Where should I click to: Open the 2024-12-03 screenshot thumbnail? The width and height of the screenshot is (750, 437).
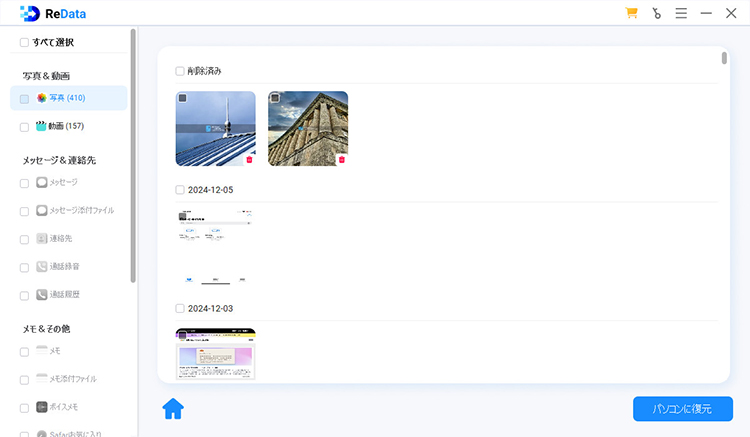pos(215,354)
